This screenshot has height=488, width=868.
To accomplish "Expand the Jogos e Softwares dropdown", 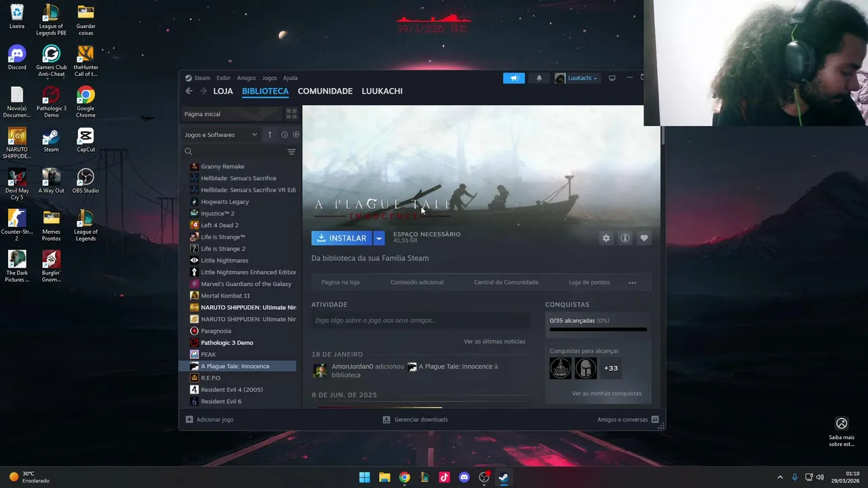I will pos(221,134).
